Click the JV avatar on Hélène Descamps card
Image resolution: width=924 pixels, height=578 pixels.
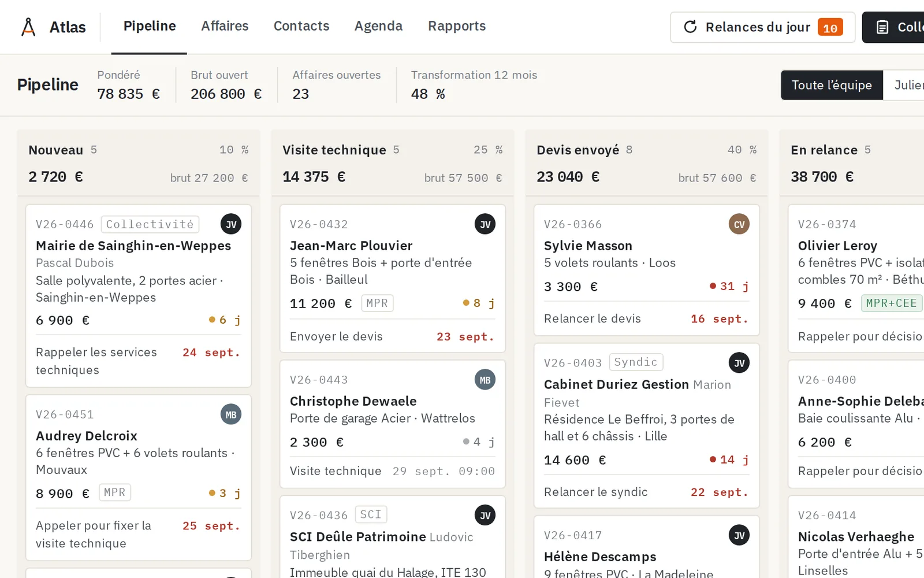point(739,535)
